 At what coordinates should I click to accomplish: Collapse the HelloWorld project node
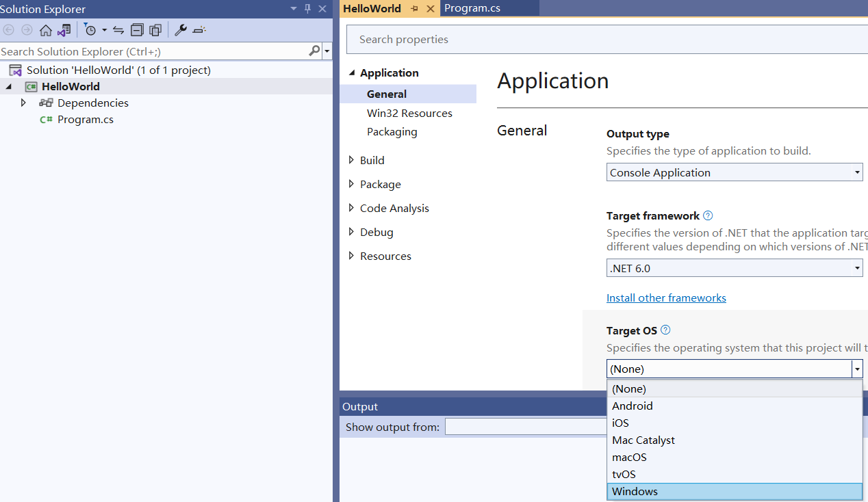(9, 87)
